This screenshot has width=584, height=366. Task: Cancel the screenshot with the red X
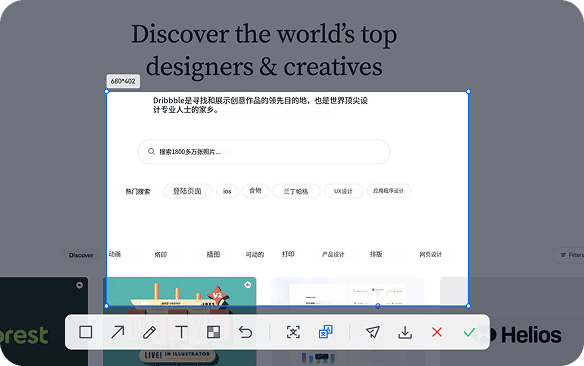pos(437,332)
